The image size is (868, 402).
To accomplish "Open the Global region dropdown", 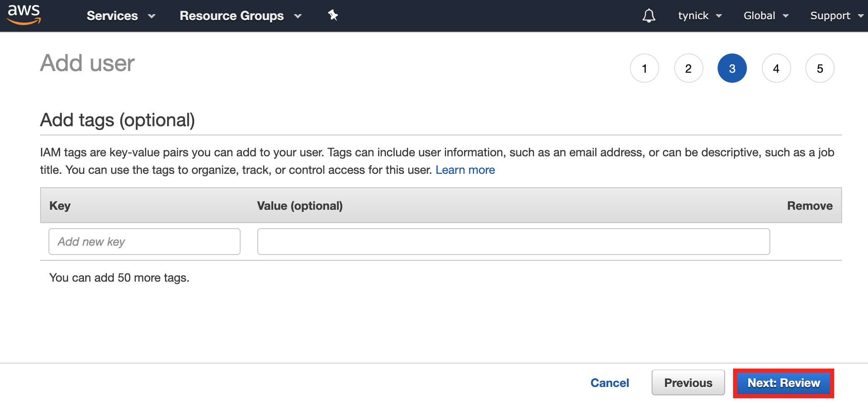I will 766,16.
